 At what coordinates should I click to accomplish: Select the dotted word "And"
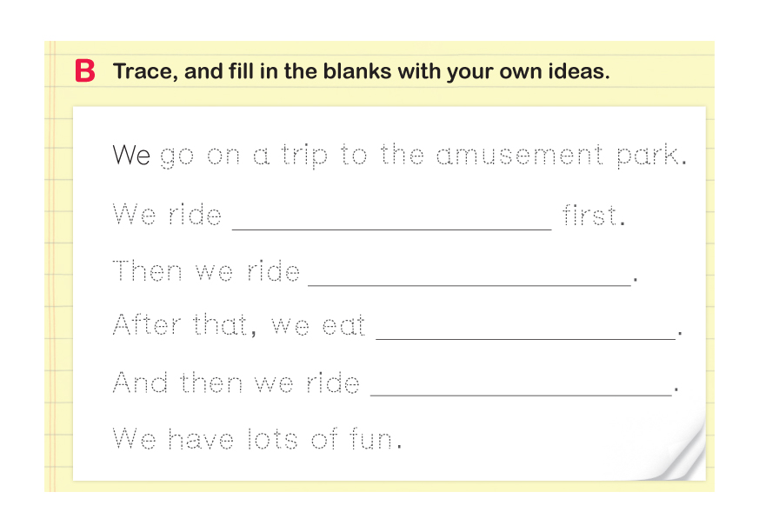[x=141, y=382]
